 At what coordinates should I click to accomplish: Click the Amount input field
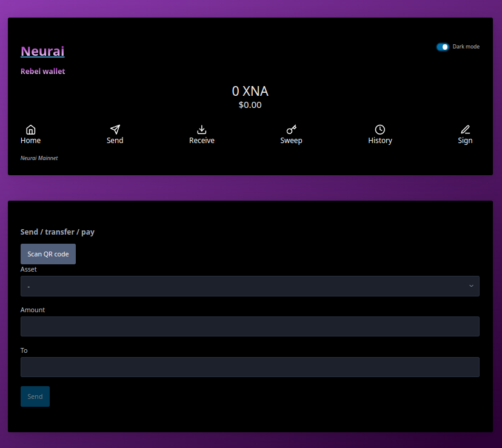(250, 326)
